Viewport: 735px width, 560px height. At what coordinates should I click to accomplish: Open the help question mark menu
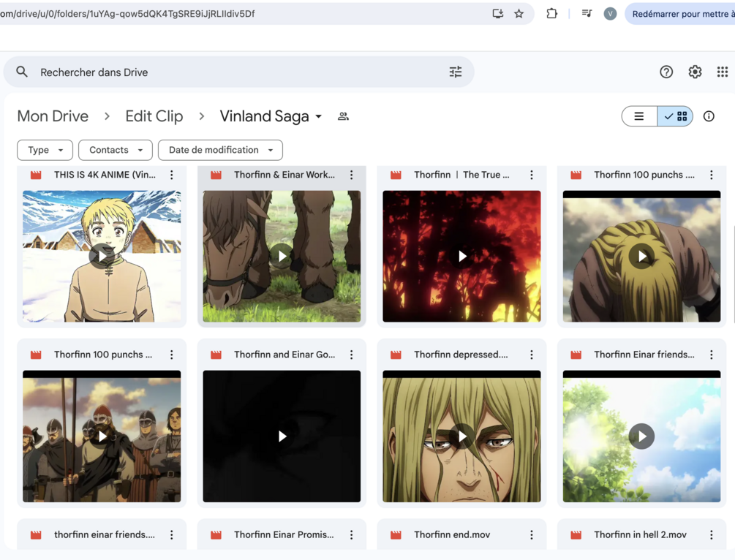(x=666, y=72)
